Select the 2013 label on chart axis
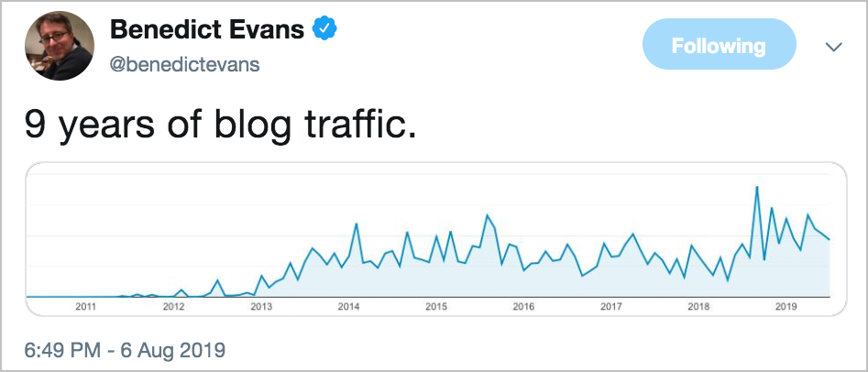Image resolution: width=868 pixels, height=372 pixels. pos(260,307)
